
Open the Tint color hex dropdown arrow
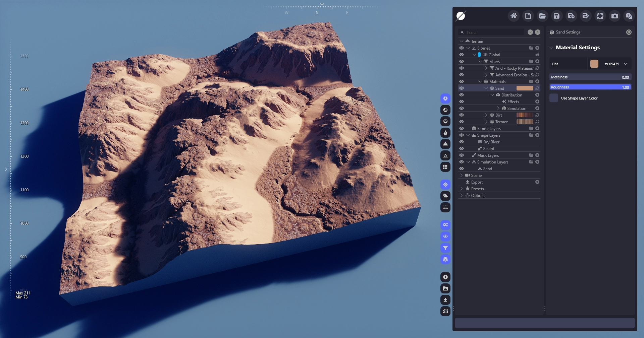(x=626, y=64)
